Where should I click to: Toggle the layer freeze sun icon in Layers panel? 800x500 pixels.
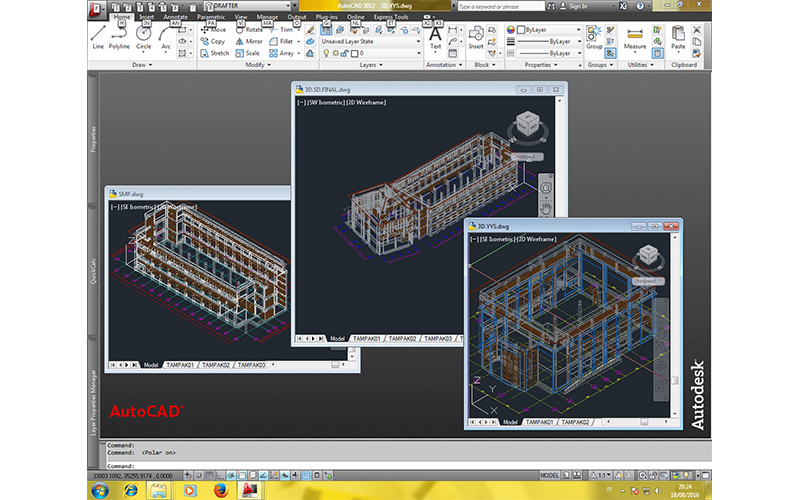[335, 53]
